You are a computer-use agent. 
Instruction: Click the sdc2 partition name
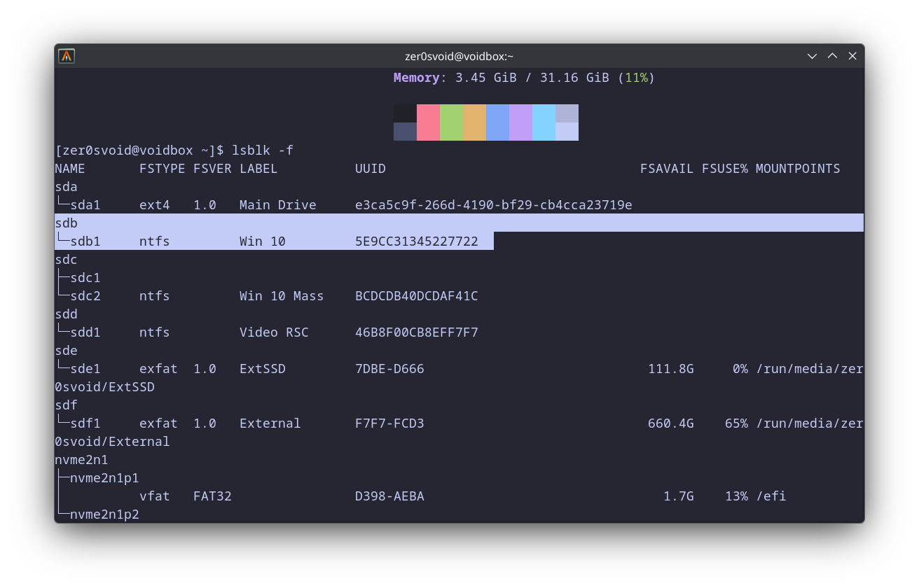coord(85,296)
